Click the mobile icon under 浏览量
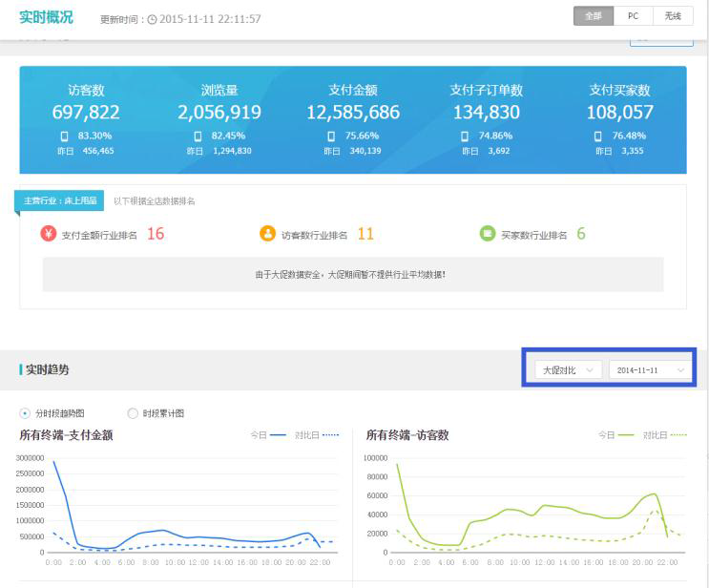Image resolution: width=709 pixels, height=588 pixels. 198,136
